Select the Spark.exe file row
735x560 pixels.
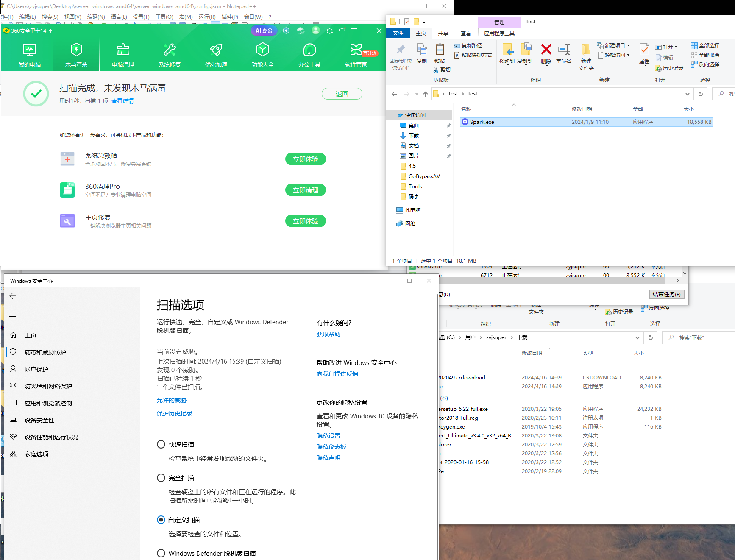coord(482,122)
